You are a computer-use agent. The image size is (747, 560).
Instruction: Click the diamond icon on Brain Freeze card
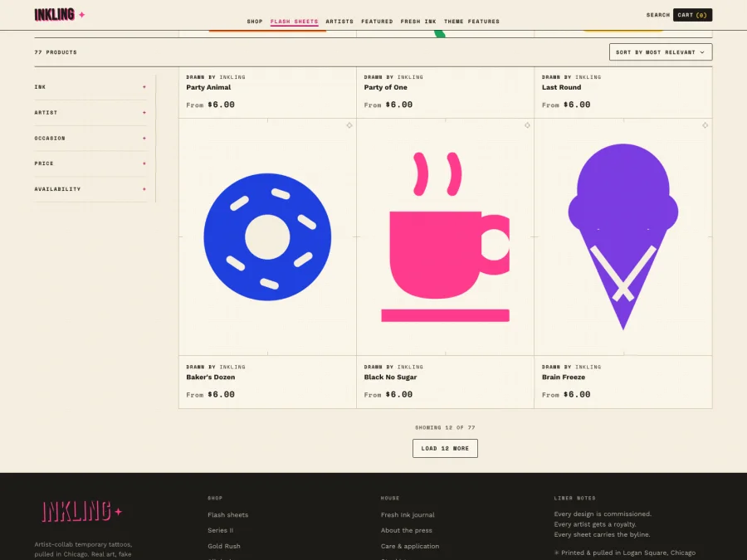705,125
